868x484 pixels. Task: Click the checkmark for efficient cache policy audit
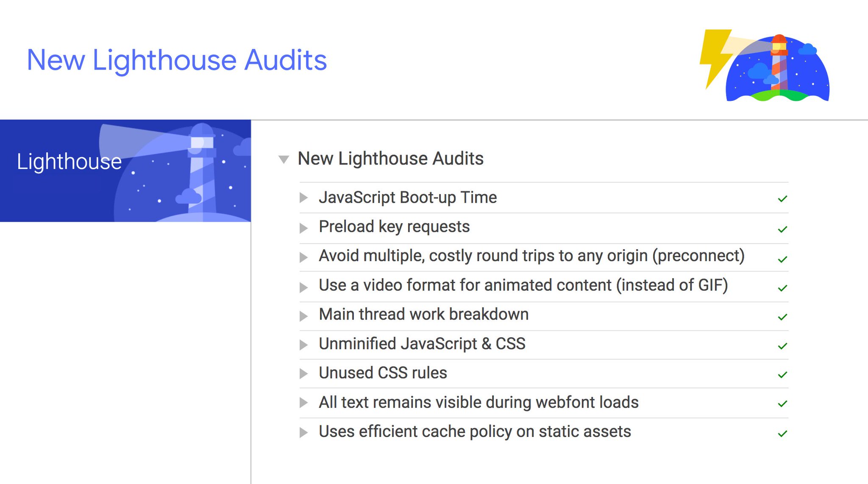tap(782, 434)
